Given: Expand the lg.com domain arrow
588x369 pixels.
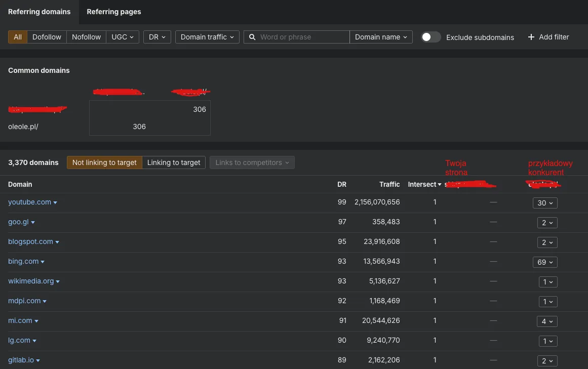Looking at the screenshot, I should point(34,341).
